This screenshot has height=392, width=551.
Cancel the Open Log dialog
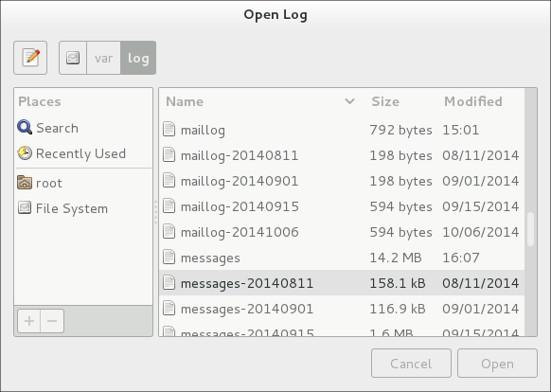pos(411,364)
